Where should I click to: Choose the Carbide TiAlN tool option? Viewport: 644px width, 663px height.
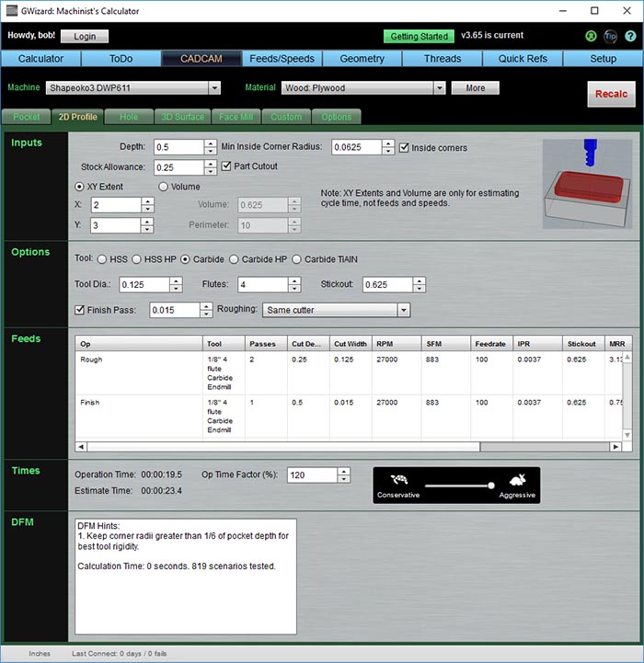297,259
